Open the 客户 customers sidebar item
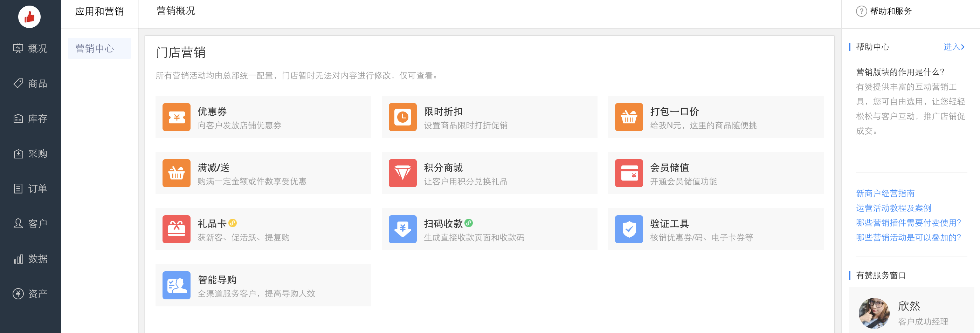This screenshot has height=333, width=980. (30, 223)
